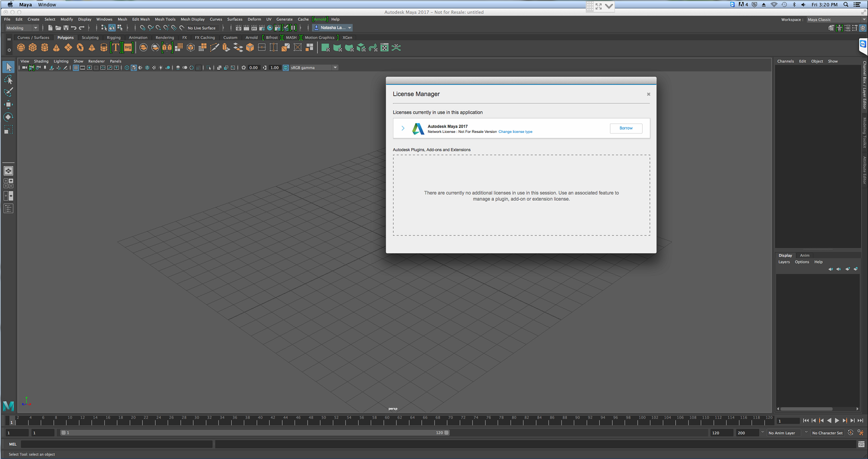This screenshot has width=868, height=459.
Task: Select the polygon Type tool
Action: (116, 47)
